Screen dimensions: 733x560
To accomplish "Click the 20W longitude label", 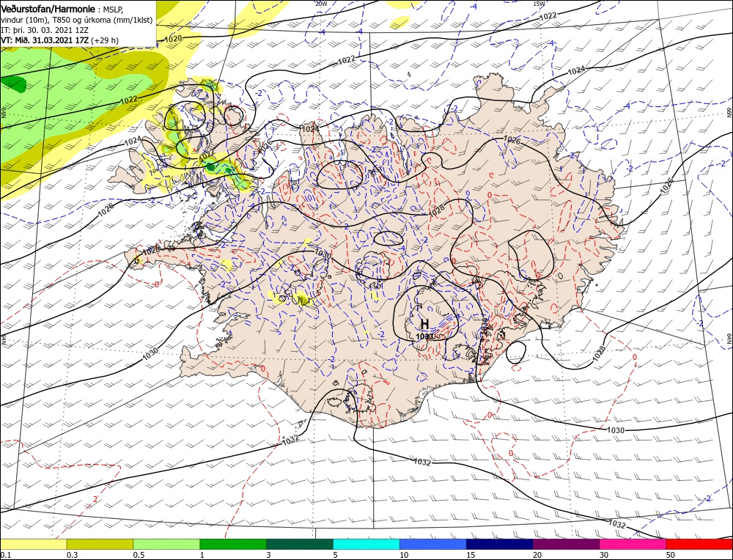I will point(321,3).
